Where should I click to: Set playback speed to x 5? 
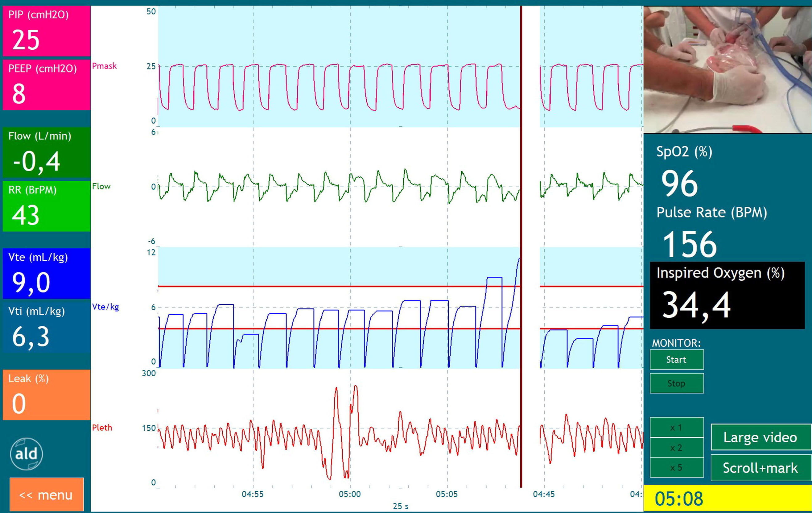[x=676, y=467]
